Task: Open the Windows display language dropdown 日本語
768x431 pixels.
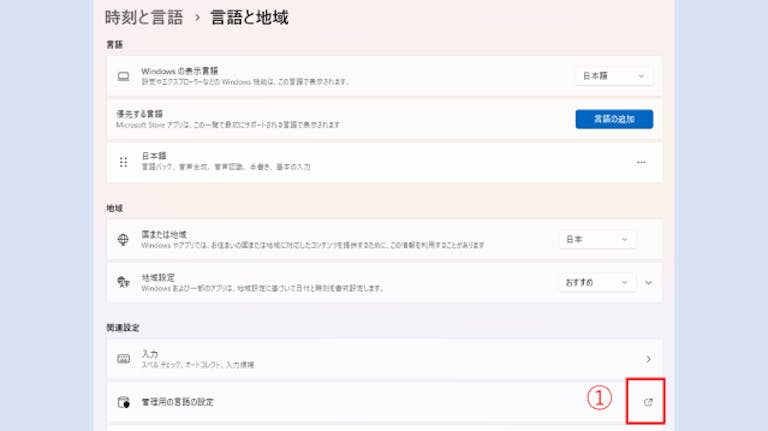Action: 614,76
